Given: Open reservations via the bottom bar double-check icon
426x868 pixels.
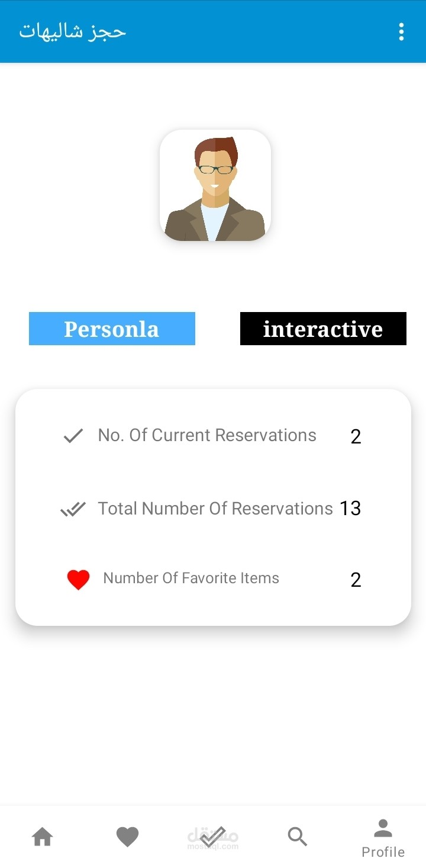Looking at the screenshot, I should [212, 837].
